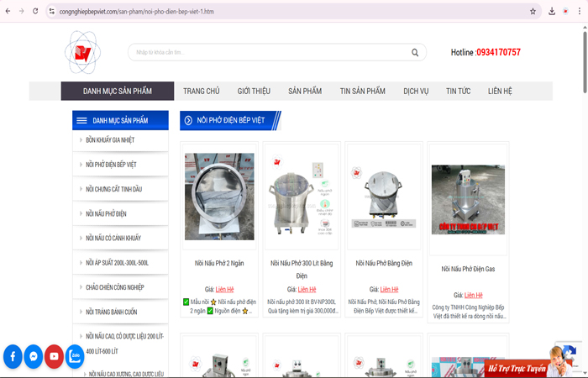Viewport: 588px width, 378px height.
Task: Click the address bar URL
Action: pyautogui.click(x=137, y=12)
